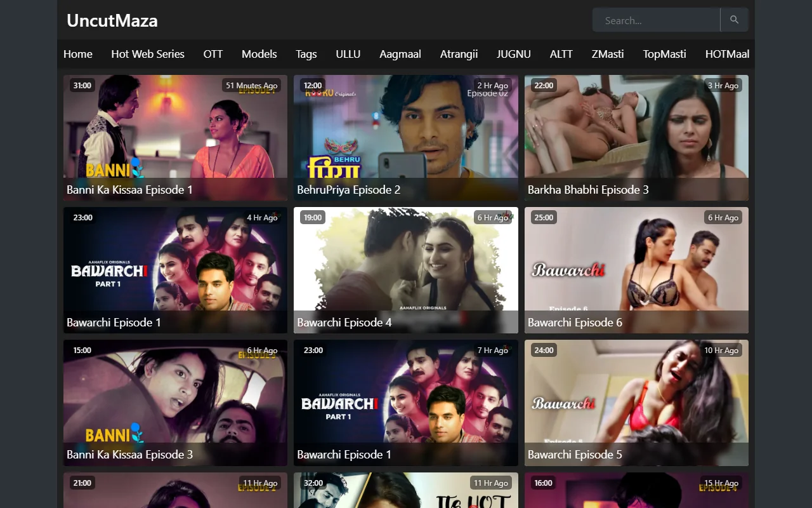Screen dimensions: 812x508
Task: Choose the Atrangii menu item
Action: pyautogui.click(x=459, y=54)
